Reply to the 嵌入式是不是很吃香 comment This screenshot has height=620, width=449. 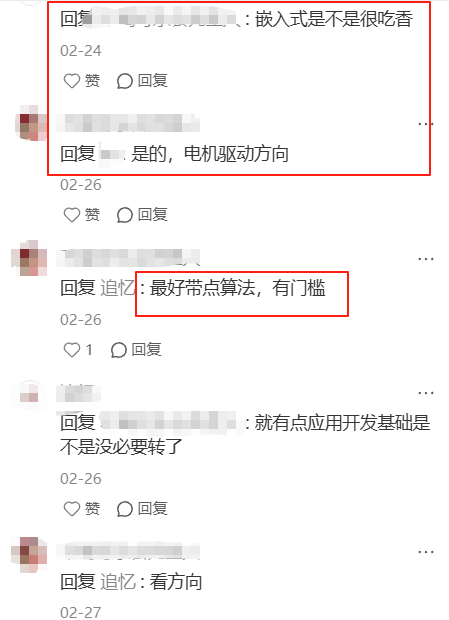point(142,81)
